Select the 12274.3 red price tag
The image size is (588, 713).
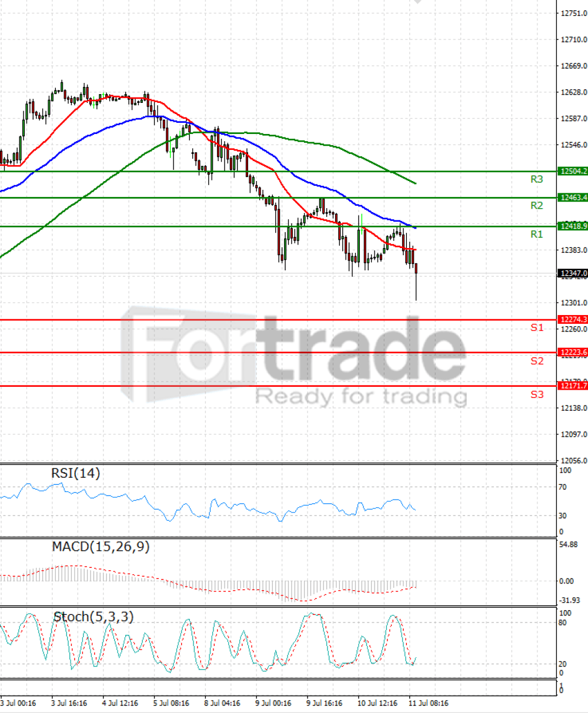(x=572, y=319)
